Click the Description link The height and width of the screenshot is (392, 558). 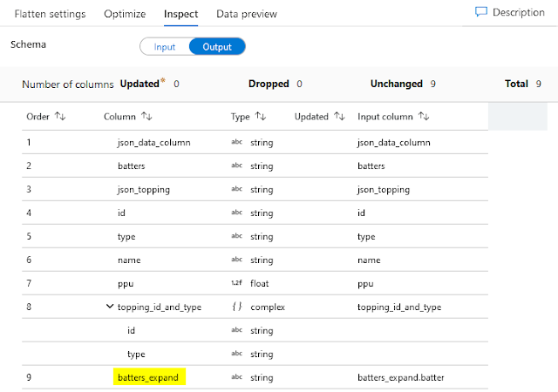click(x=518, y=13)
